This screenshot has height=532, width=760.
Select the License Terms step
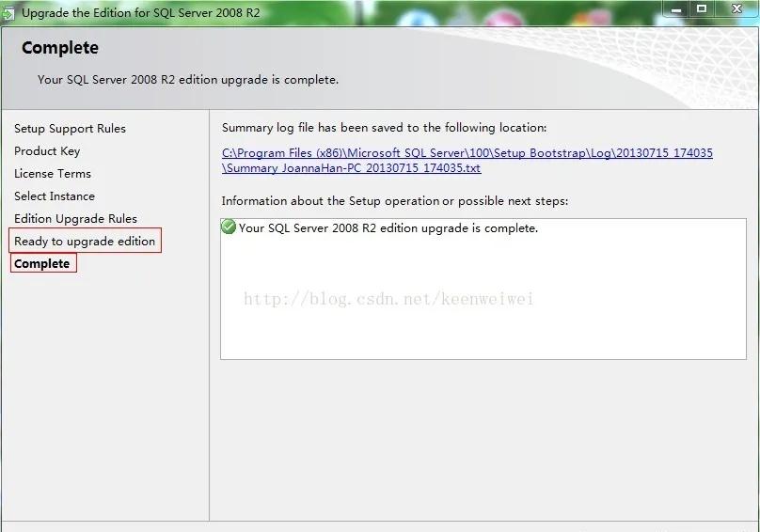53,174
